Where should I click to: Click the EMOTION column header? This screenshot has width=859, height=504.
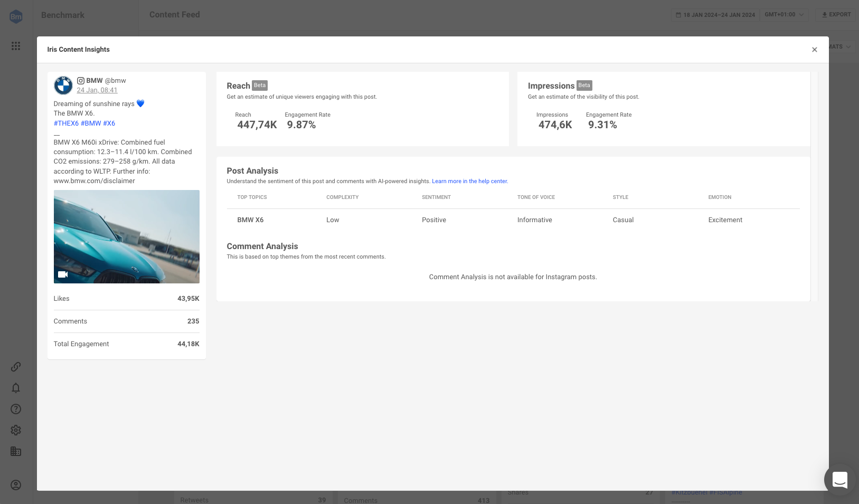(720, 197)
